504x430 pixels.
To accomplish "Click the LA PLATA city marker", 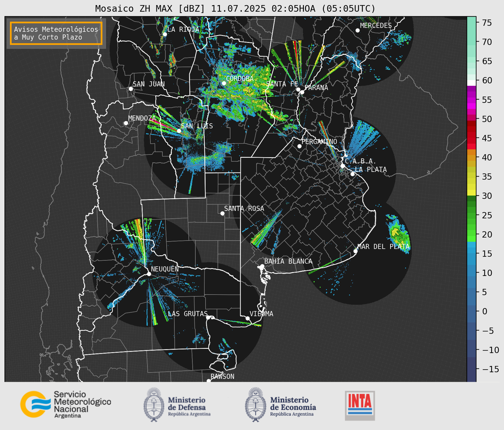I will 353,174.
